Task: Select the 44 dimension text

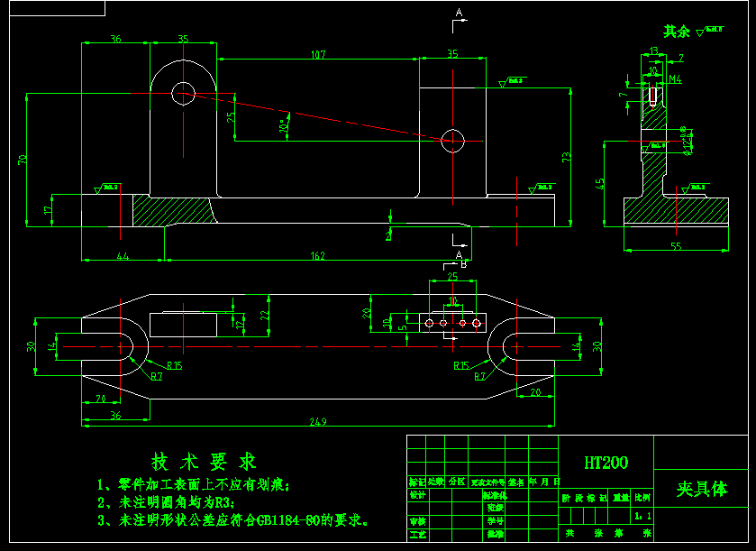Action: pyautogui.click(x=123, y=256)
